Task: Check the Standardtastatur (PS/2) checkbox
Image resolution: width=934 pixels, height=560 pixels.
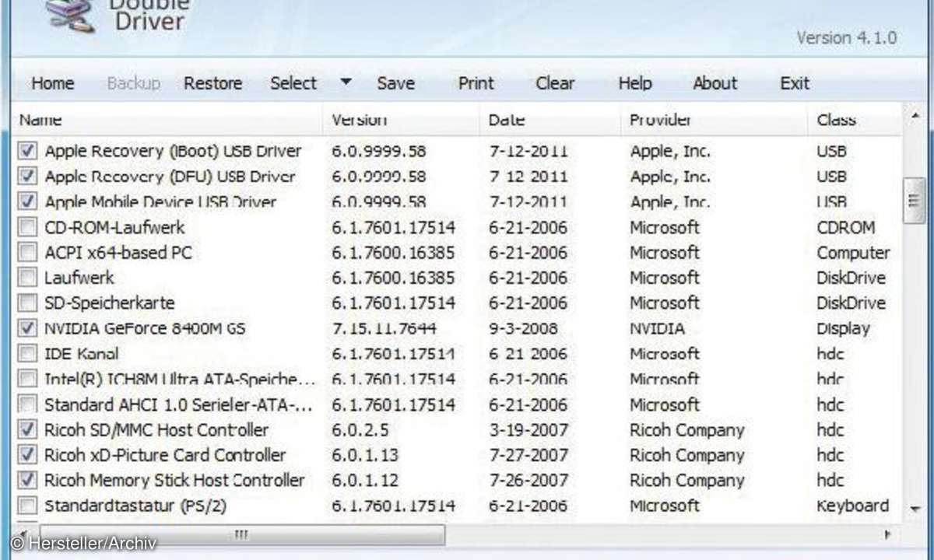Action: 27,506
